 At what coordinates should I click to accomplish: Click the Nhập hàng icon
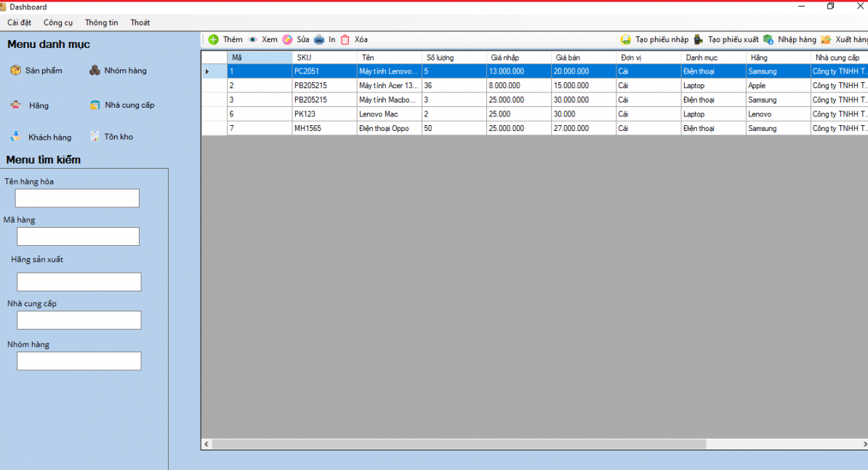click(768, 39)
